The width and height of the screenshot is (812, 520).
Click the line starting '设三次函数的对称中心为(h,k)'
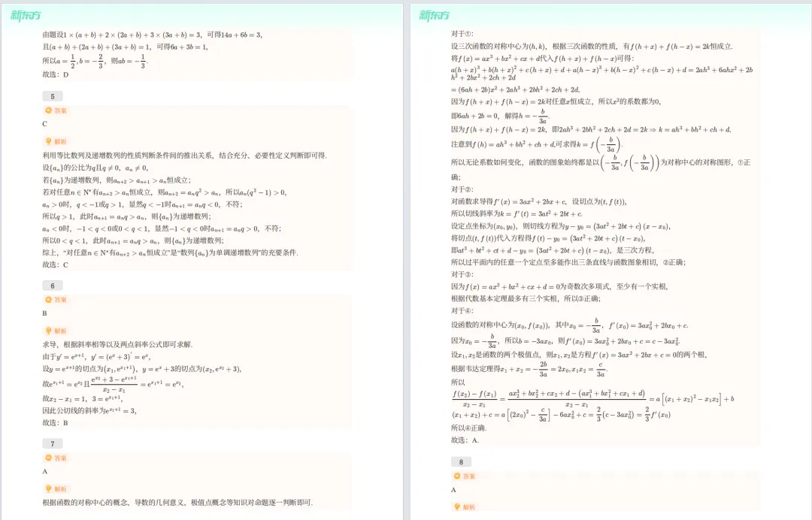coord(592,47)
